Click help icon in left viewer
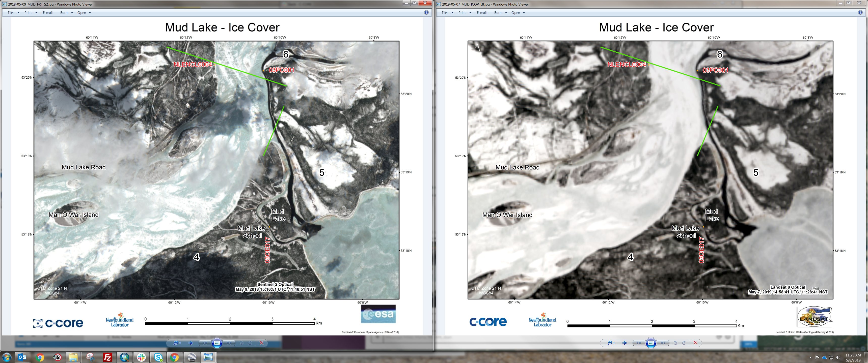This screenshot has height=363, width=868. [x=426, y=12]
